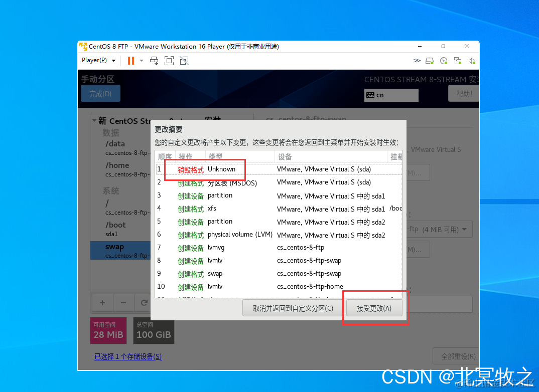Select row 9 创建格式 swap

279,274
